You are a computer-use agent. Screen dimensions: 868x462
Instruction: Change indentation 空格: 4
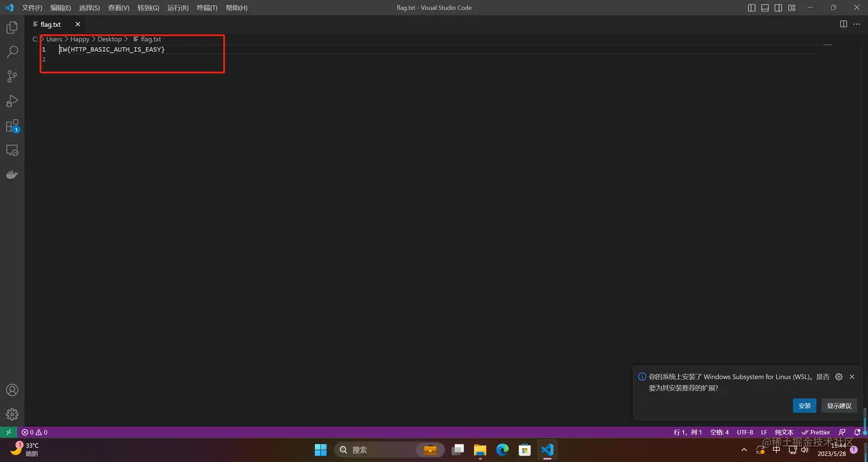pyautogui.click(x=719, y=432)
